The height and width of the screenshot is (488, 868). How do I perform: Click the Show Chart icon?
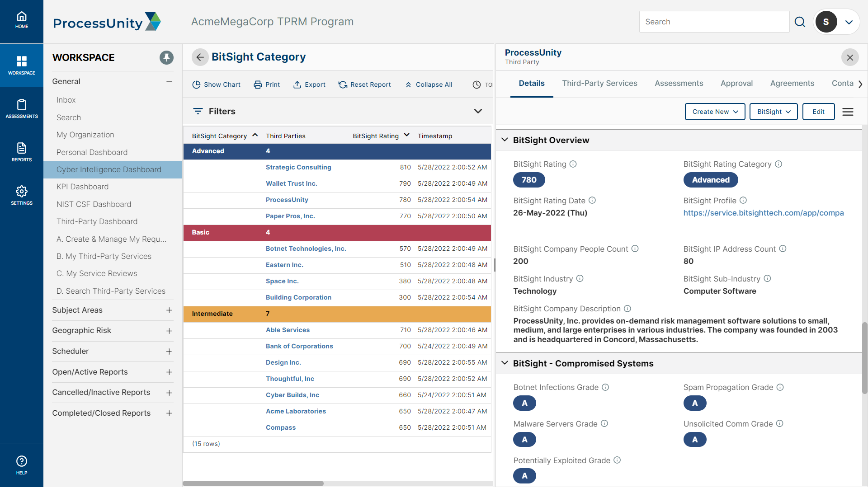(x=196, y=84)
